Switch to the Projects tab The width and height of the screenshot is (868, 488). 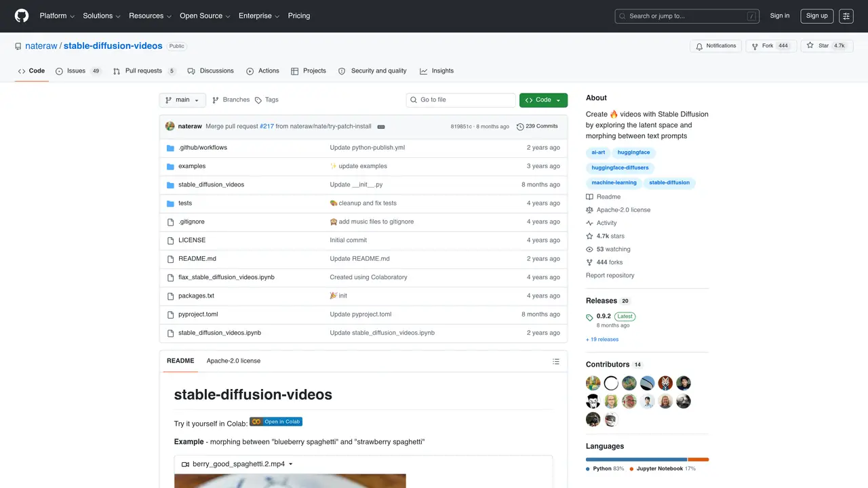point(309,70)
